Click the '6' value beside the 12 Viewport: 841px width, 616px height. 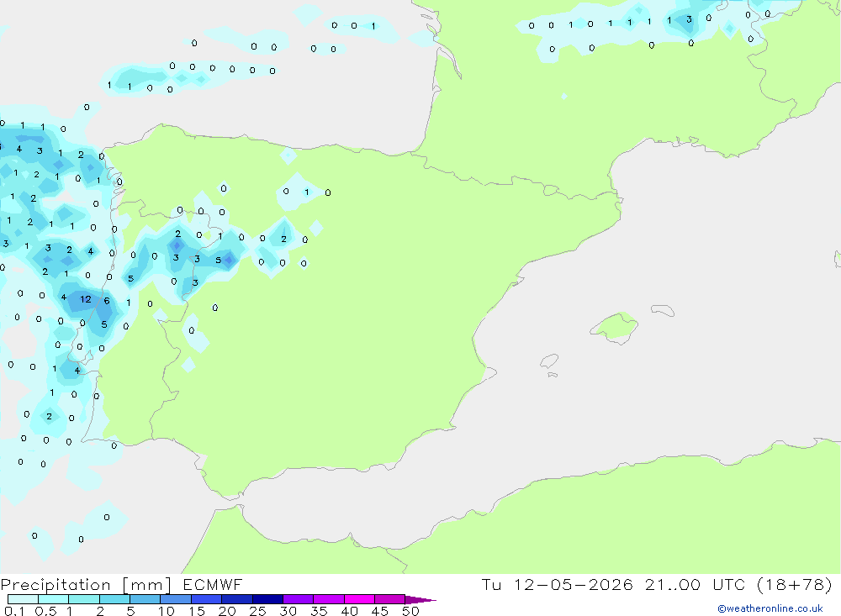click(x=107, y=301)
